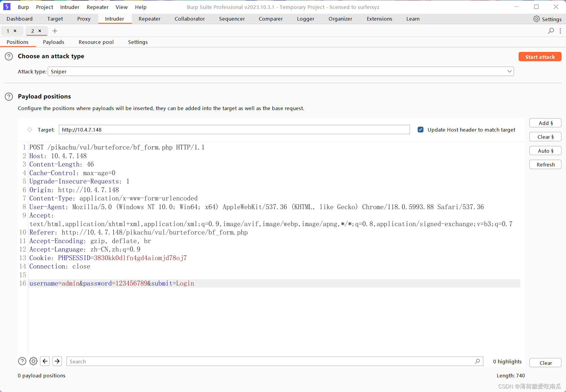Switch to the Organizer tab
Image resolution: width=566 pixels, height=392 pixels.
[x=340, y=19]
